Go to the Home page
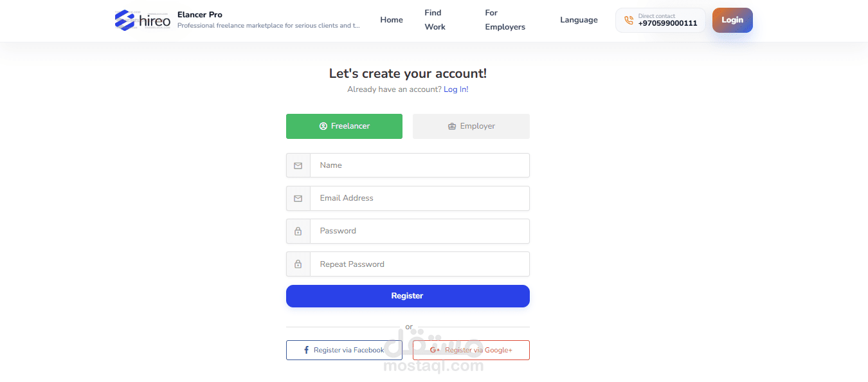The height and width of the screenshot is (382, 868). point(392,20)
